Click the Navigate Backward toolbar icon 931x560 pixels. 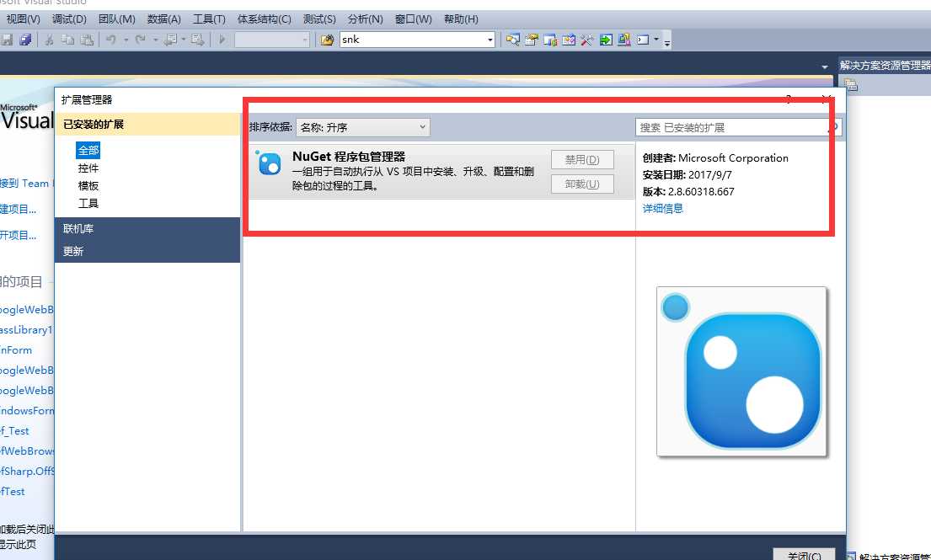click(x=171, y=40)
